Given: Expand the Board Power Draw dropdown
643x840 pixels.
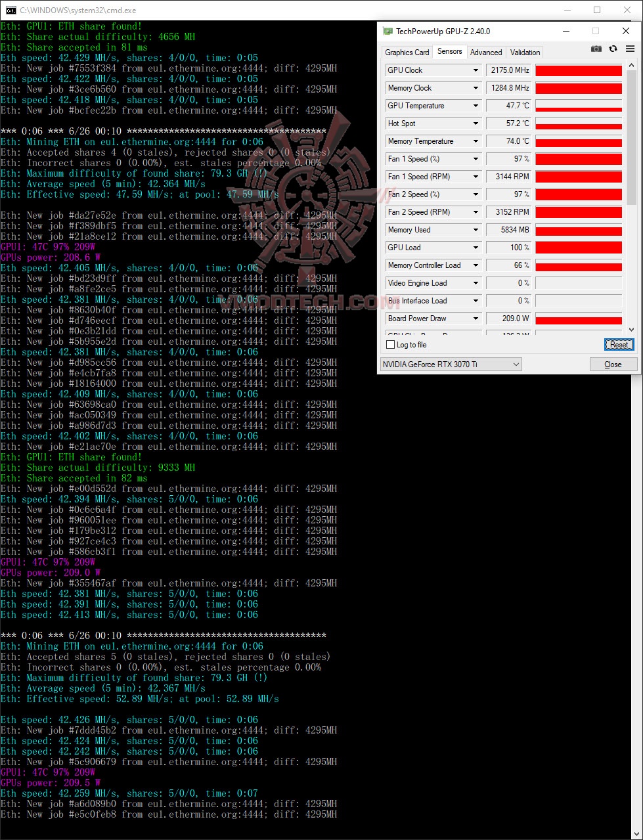Looking at the screenshot, I should click(x=476, y=319).
